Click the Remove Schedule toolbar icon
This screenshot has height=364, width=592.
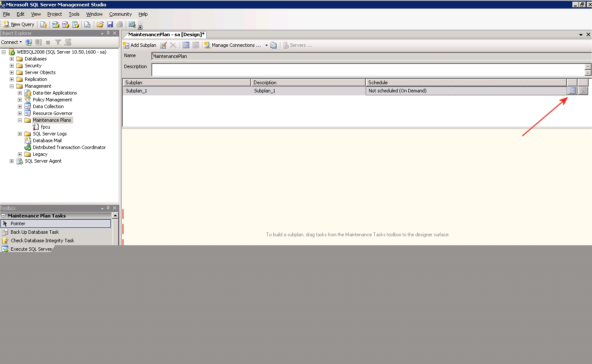click(x=196, y=45)
